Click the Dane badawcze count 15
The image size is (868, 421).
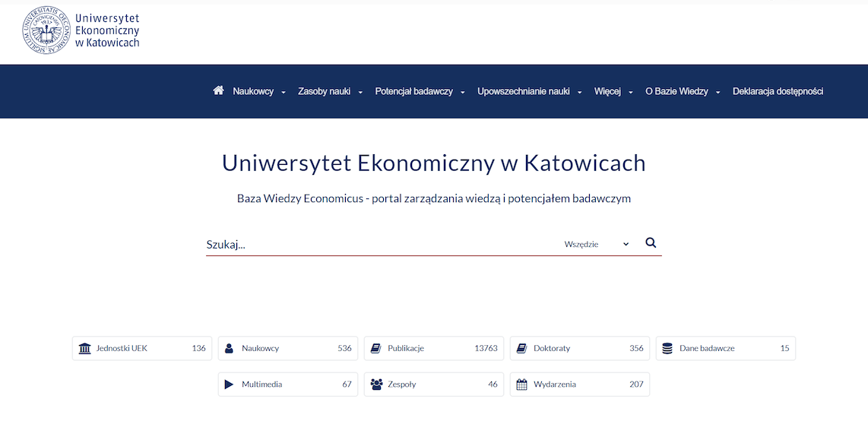pyautogui.click(x=785, y=349)
